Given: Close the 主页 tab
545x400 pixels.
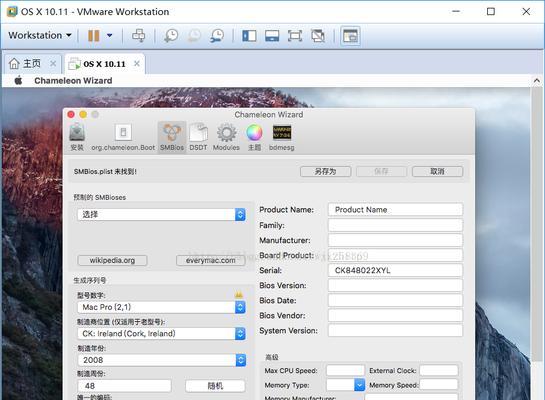Looking at the screenshot, I should [x=53, y=64].
